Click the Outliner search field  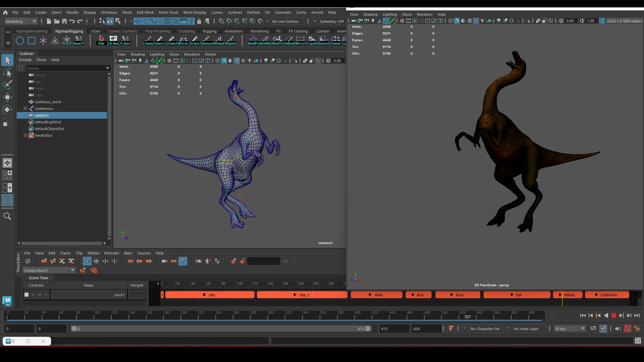pos(66,68)
